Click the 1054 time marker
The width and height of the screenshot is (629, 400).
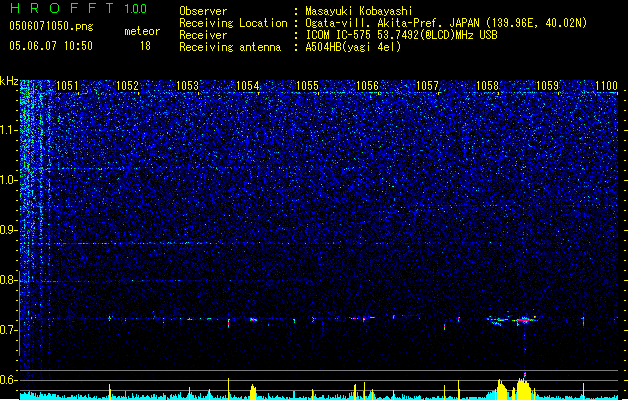(248, 86)
